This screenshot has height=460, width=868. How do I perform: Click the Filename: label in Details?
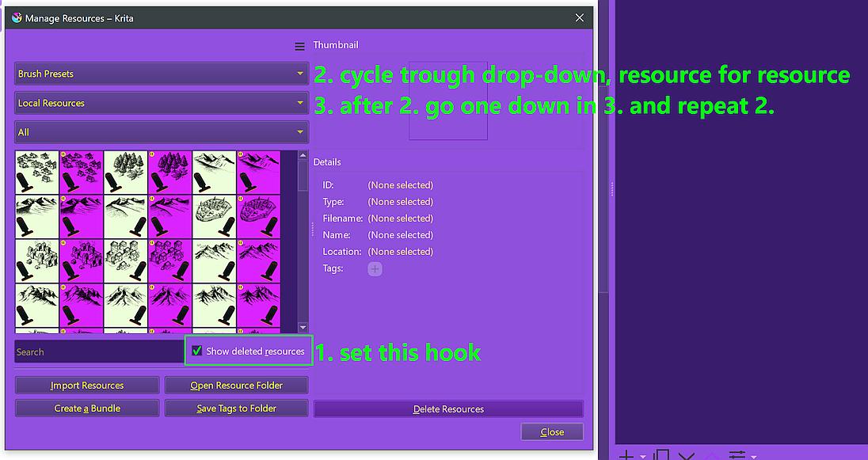[343, 218]
